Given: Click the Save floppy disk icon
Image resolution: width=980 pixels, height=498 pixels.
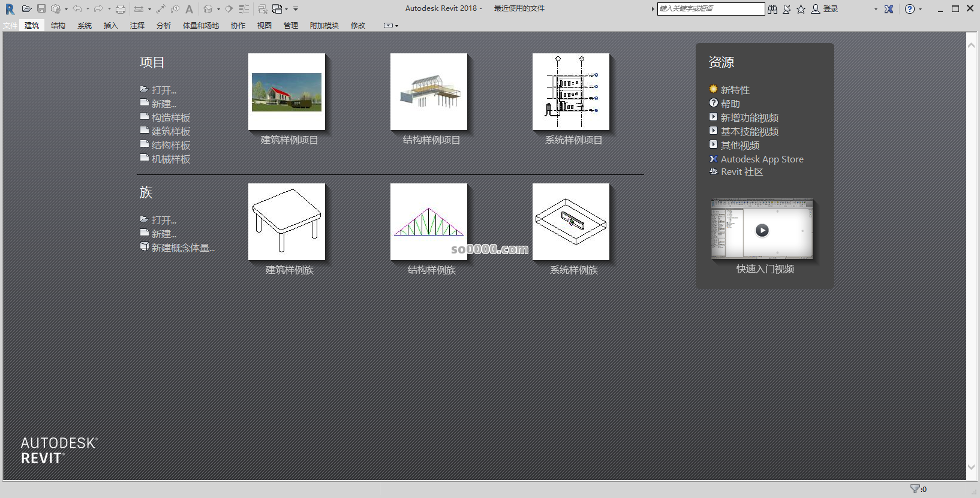Looking at the screenshot, I should [x=41, y=9].
